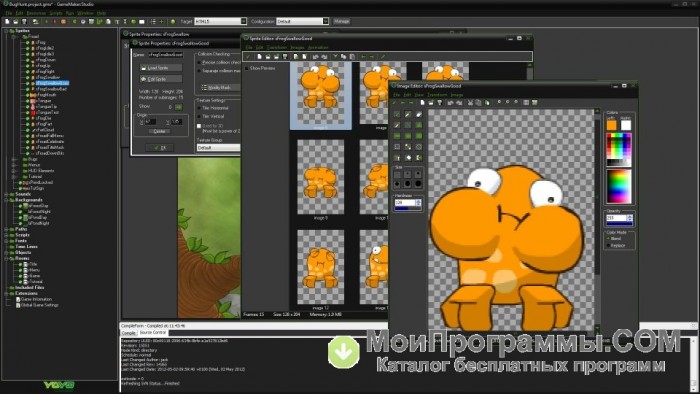Click the toggle grid icon in Image Editor toolbar
The width and height of the screenshot is (700, 394).
[526, 103]
